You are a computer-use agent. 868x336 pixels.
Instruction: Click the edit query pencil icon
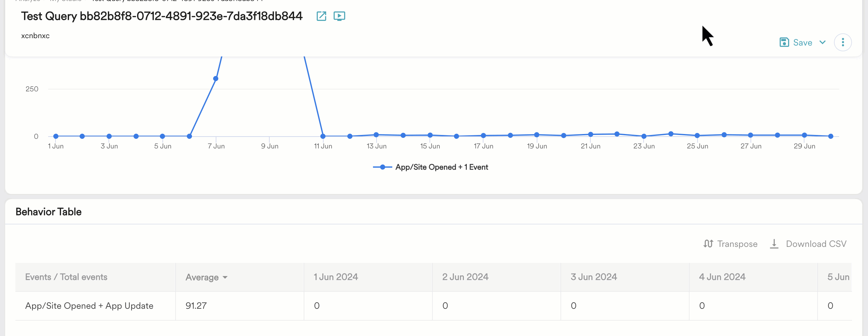[321, 16]
